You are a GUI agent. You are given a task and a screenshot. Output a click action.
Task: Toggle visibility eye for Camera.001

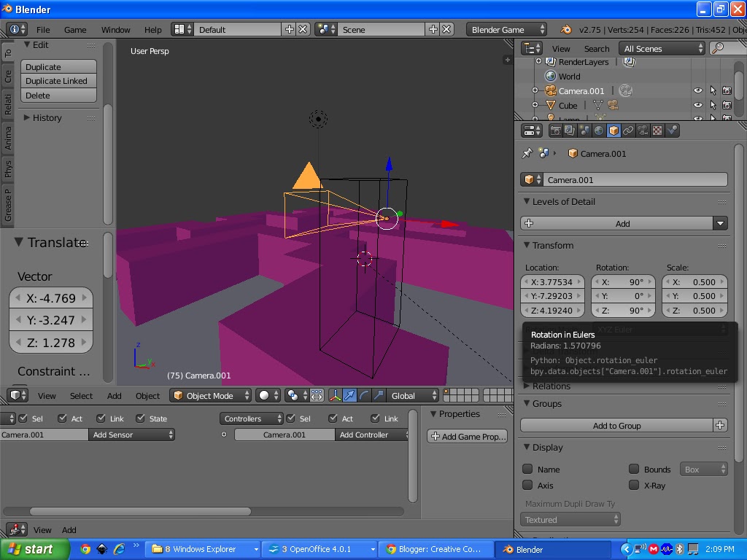point(698,90)
